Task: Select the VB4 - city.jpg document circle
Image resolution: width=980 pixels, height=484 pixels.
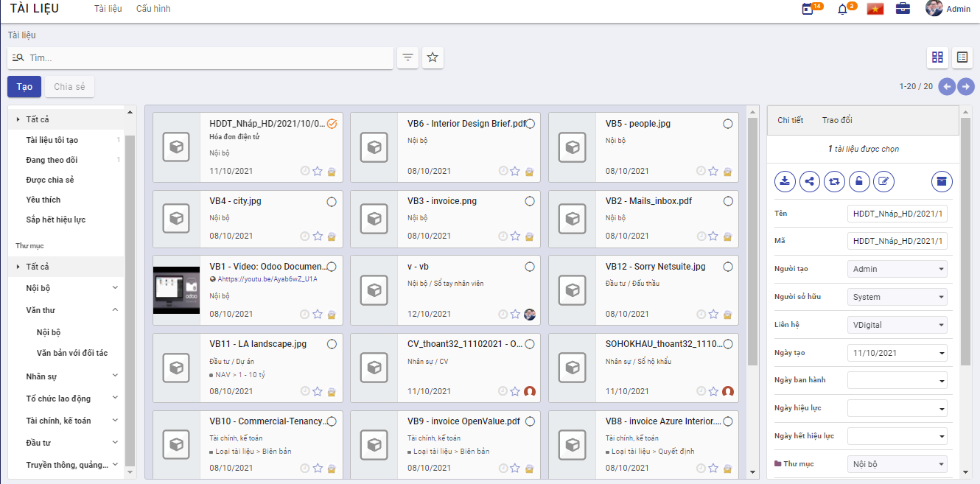Action: 332,201
